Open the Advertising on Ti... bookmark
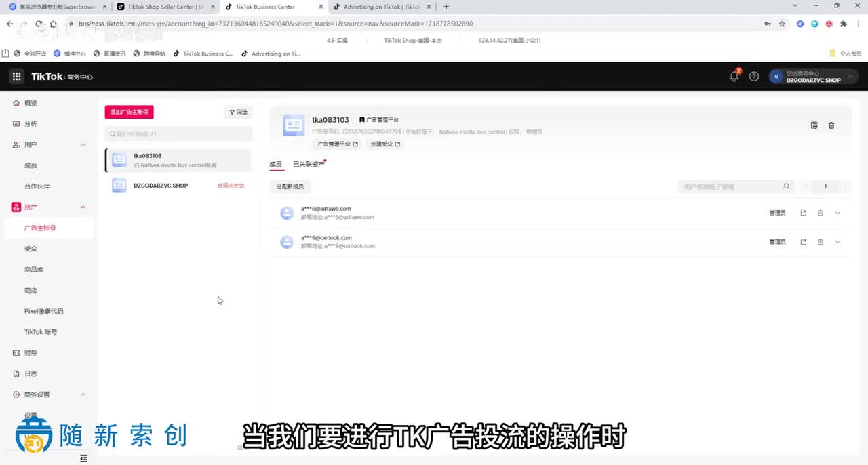 (x=271, y=54)
